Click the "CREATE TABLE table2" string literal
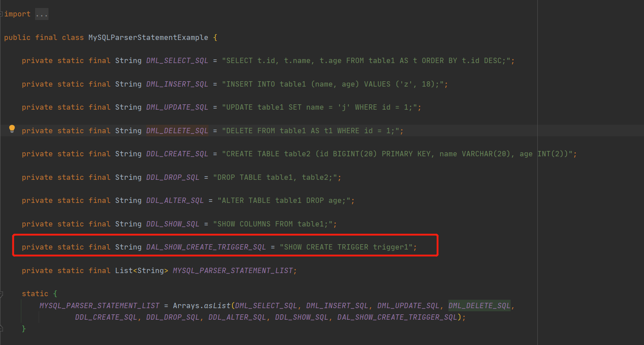The image size is (644, 345). coord(397,154)
